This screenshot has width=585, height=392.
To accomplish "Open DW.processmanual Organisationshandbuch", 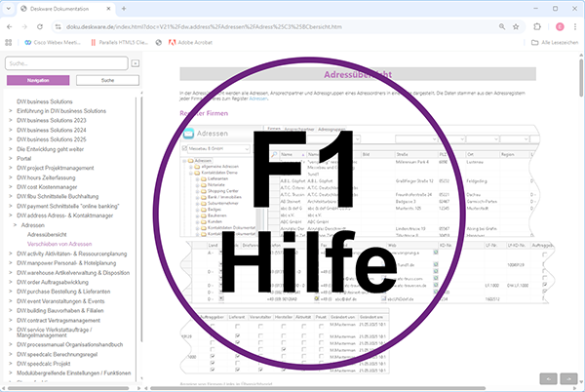I will pyautogui.click(x=70, y=344).
